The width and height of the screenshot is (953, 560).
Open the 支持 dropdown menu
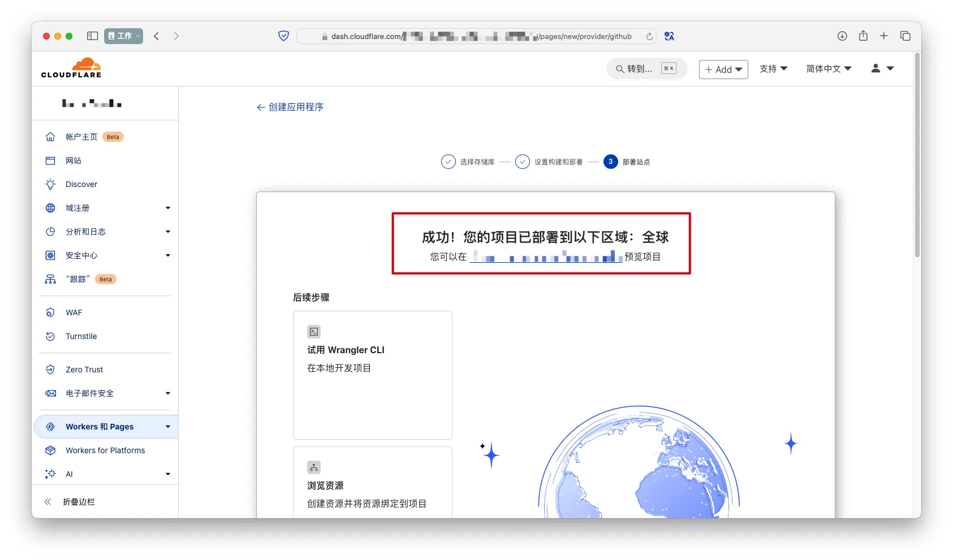tap(774, 69)
